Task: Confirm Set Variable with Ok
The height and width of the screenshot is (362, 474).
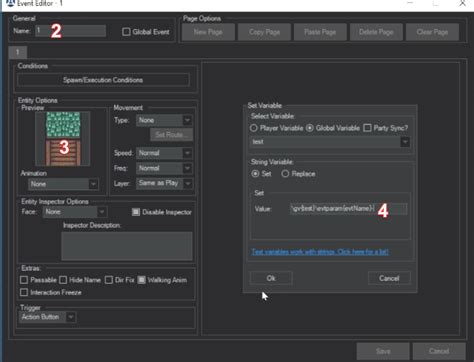Action: pos(271,278)
